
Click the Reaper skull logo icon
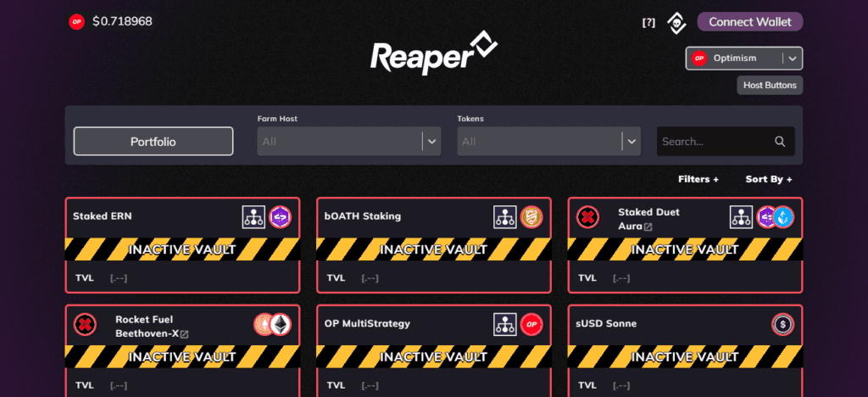(x=676, y=23)
